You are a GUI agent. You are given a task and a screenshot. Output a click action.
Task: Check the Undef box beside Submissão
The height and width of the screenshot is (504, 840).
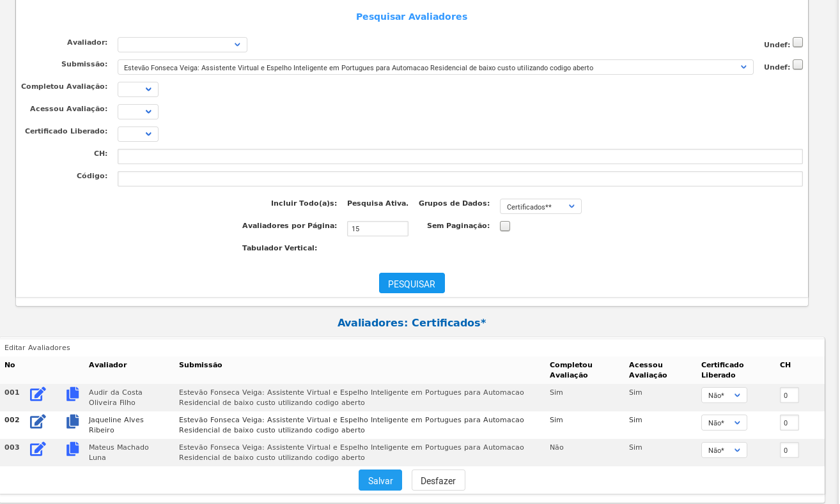click(x=798, y=65)
